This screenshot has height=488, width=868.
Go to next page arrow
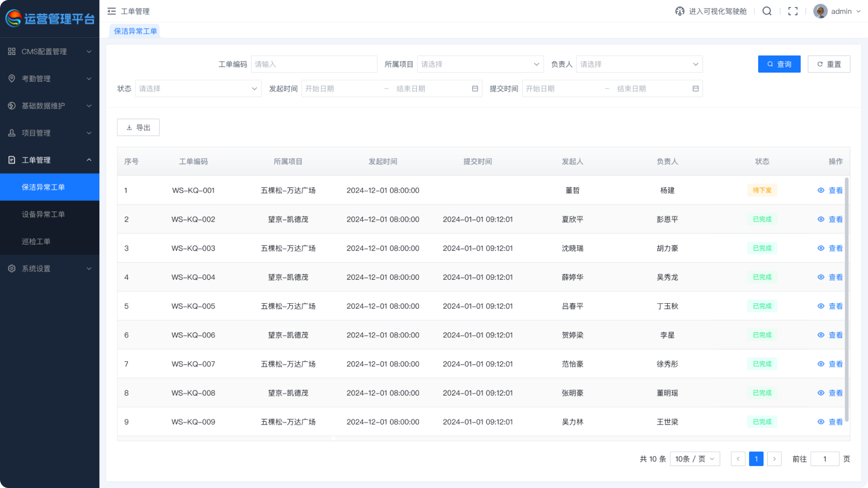click(x=775, y=459)
